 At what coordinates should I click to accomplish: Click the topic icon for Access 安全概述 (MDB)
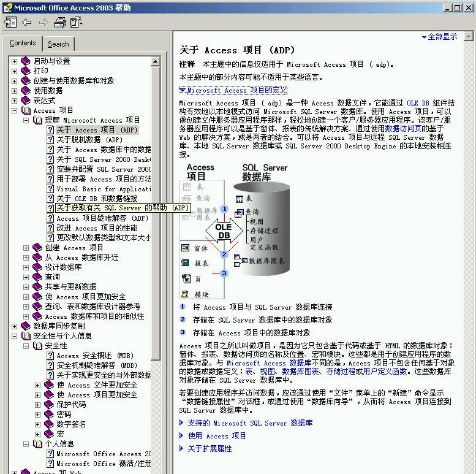[x=50, y=356]
